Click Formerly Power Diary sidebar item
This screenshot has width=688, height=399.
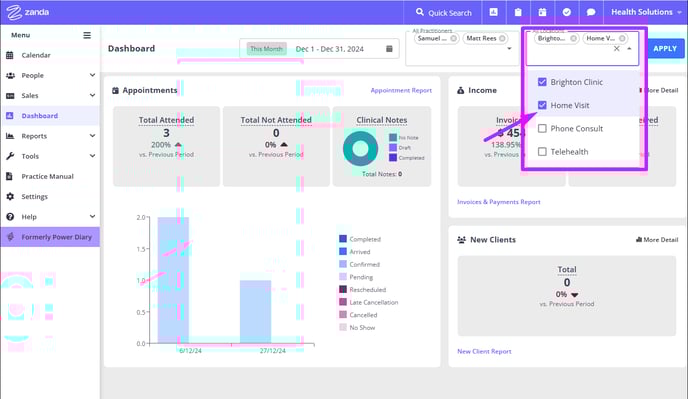pyautogui.click(x=50, y=237)
